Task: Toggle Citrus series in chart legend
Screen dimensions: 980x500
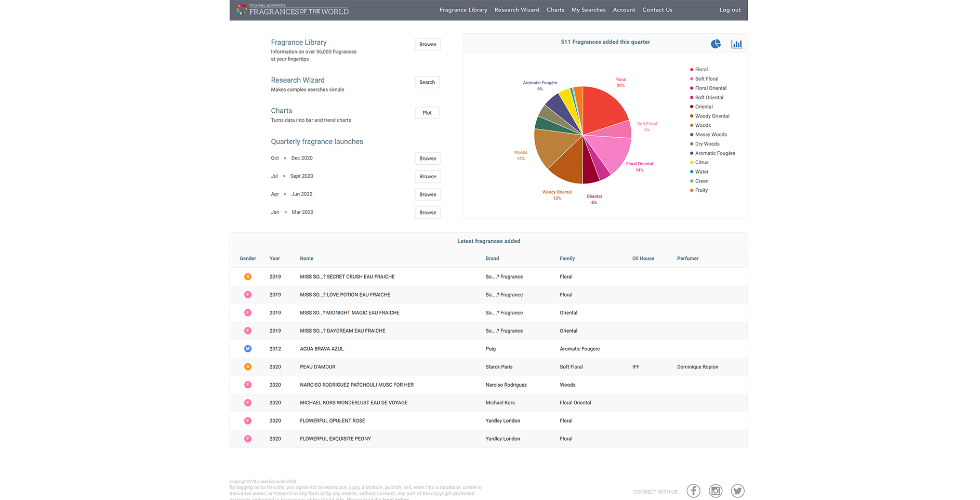Action: point(701,163)
